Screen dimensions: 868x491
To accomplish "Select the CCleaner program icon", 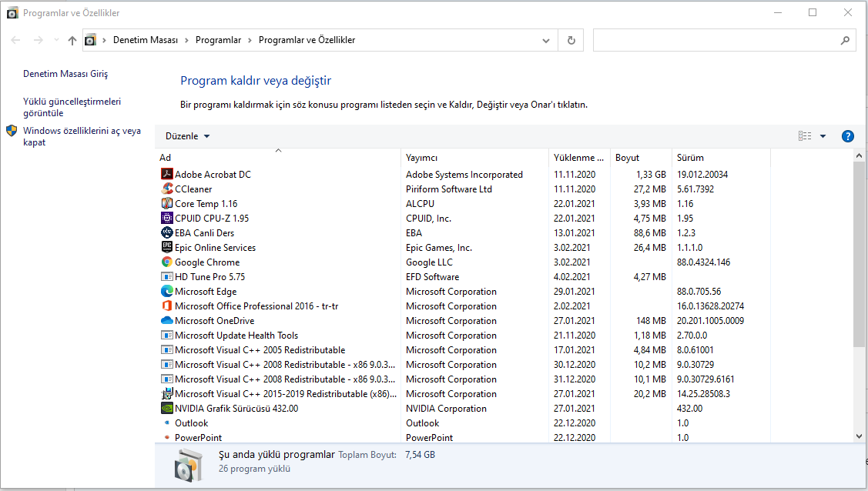I will 166,189.
